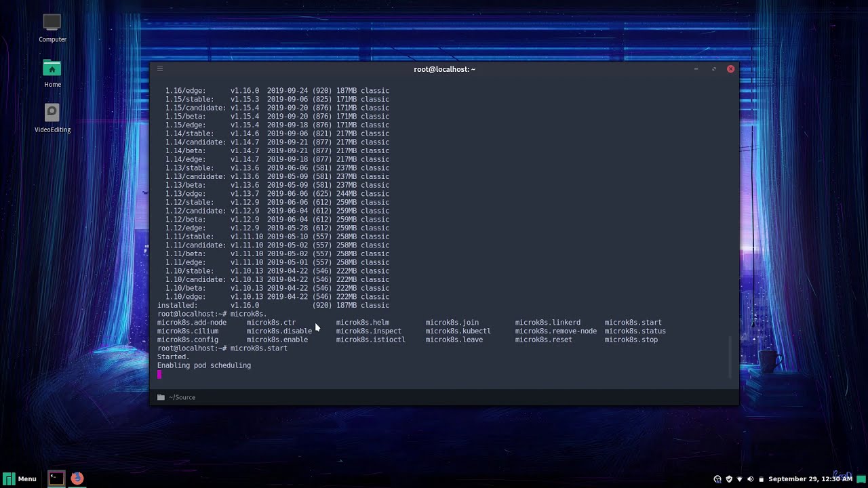Image resolution: width=868 pixels, height=488 pixels.
Task: Click the Wi-Fi tray icon
Action: 740,479
